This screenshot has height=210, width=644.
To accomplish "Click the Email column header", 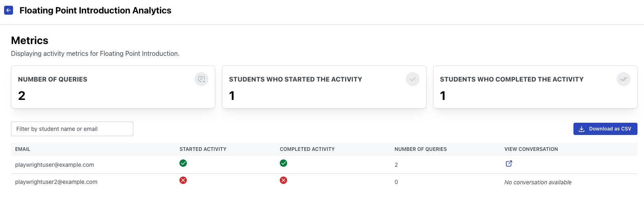I will click(23, 149).
